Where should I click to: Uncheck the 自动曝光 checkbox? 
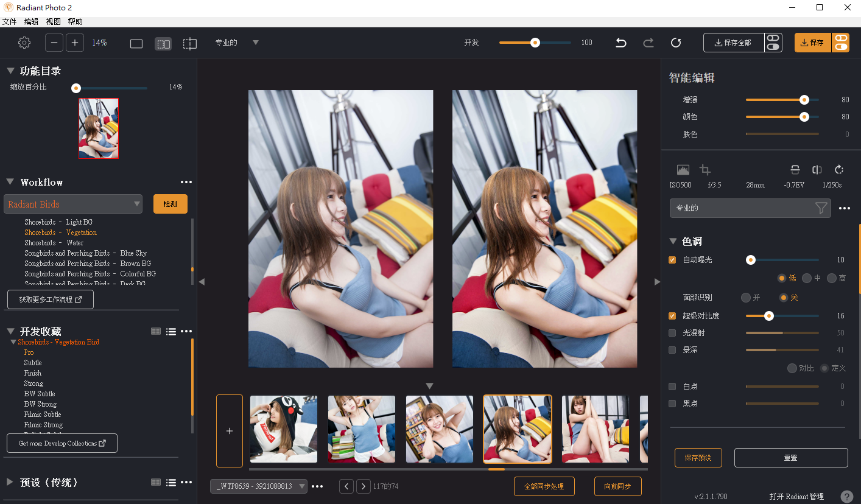click(672, 260)
